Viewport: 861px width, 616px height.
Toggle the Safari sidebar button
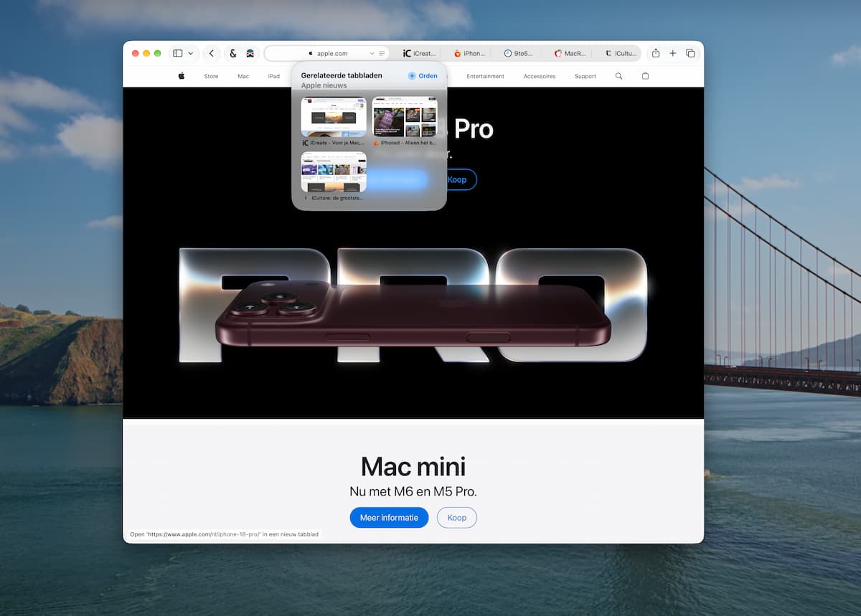pos(177,53)
